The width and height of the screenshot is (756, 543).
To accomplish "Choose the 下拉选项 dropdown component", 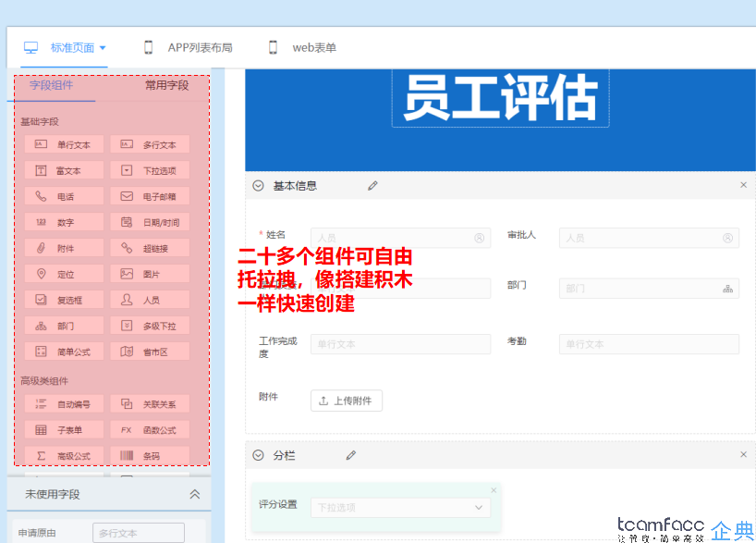I will click(150, 170).
